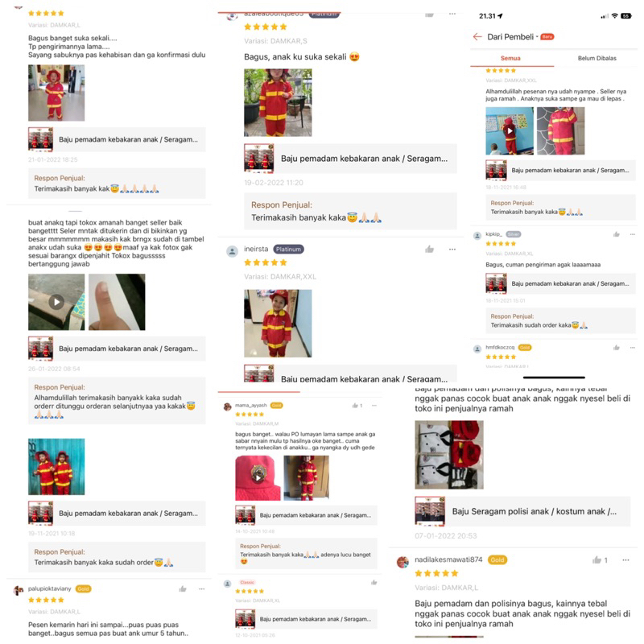The height and width of the screenshot is (644, 644).
Task: Open more options for ineirsta's review
Action: tap(452, 249)
